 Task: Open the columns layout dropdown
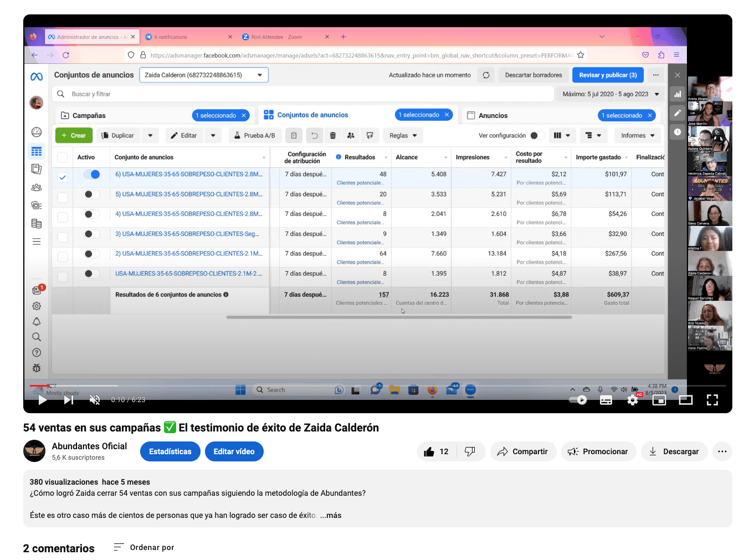pos(562,135)
